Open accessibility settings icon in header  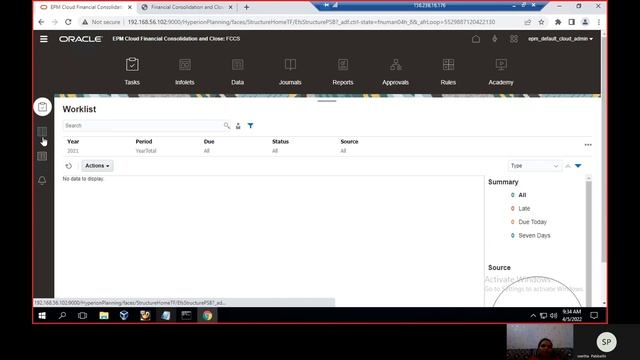point(495,39)
